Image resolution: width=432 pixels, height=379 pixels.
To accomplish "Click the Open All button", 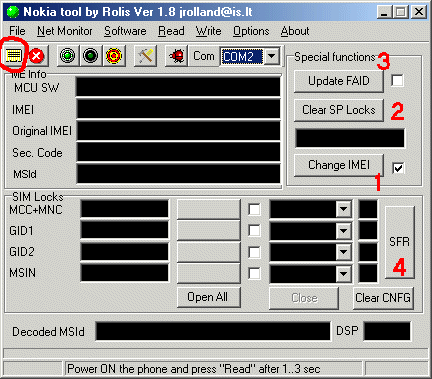I will click(x=208, y=297).
